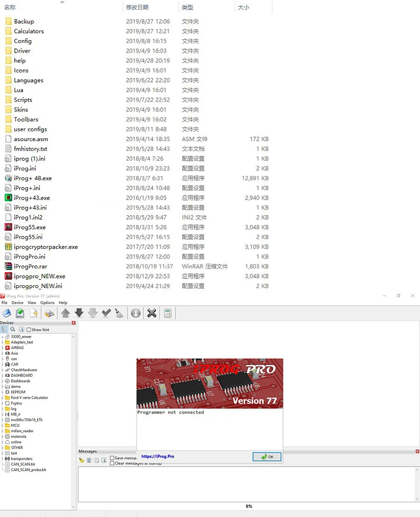Open the Device menu
Screen dimensions: 420x517
point(17,302)
